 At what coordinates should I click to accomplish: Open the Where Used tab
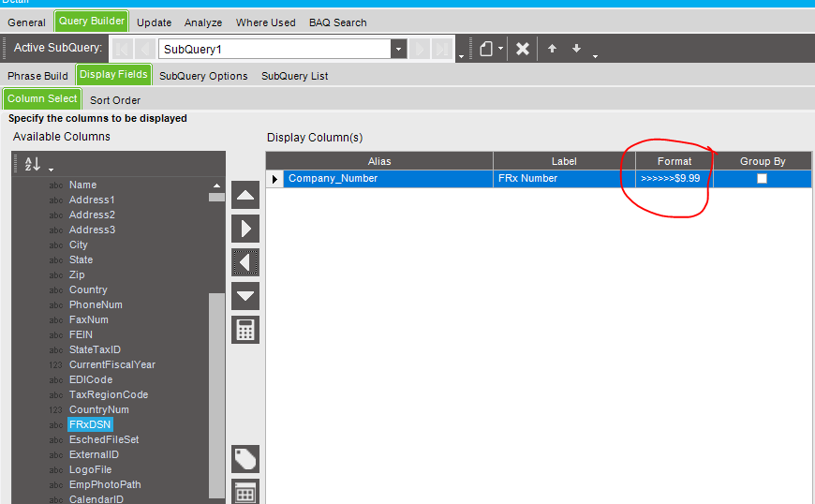coord(266,22)
